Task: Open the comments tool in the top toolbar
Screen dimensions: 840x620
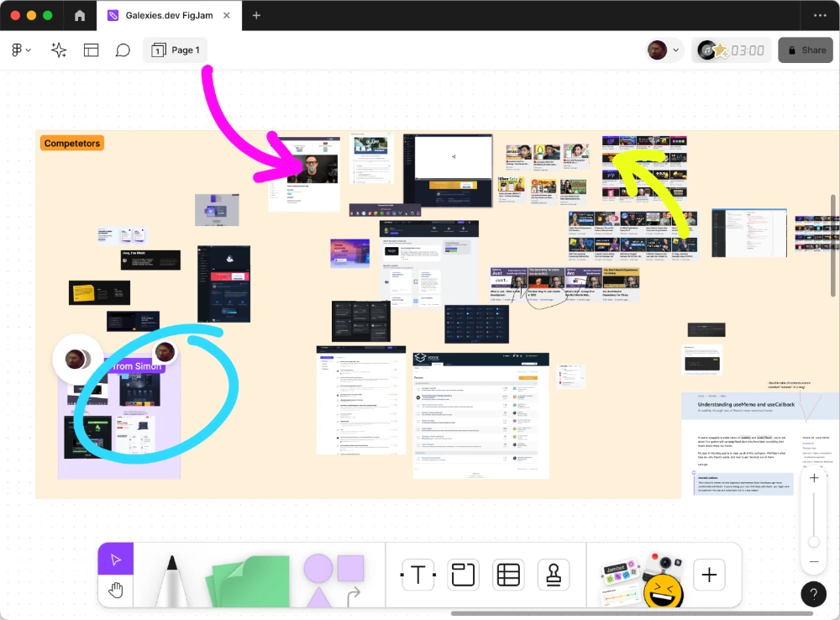Action: pos(123,50)
